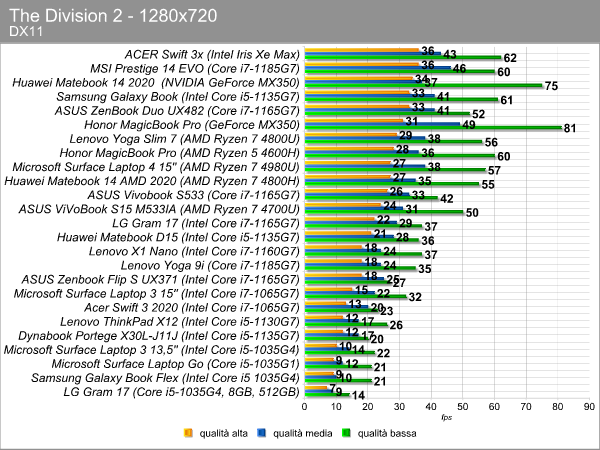Click the green value 42 for ASUS Vivobook S533

pyautogui.click(x=447, y=199)
